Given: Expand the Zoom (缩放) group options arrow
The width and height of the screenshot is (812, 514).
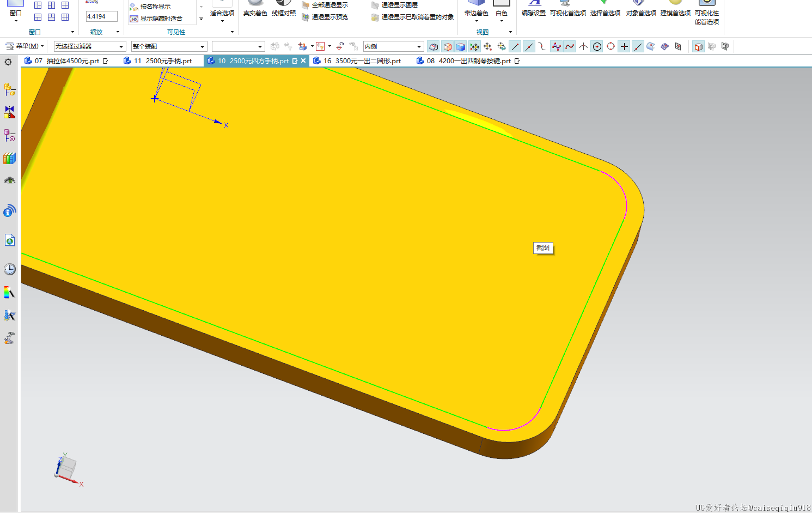Looking at the screenshot, I should (x=118, y=32).
